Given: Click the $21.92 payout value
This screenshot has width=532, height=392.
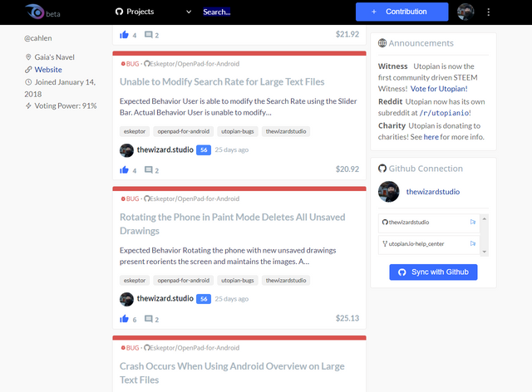Looking at the screenshot, I should (347, 34).
